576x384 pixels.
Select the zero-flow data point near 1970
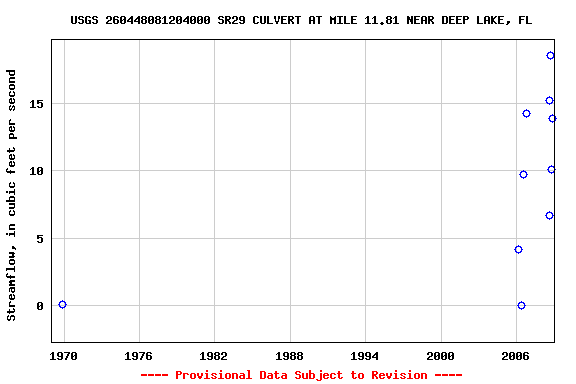point(62,304)
